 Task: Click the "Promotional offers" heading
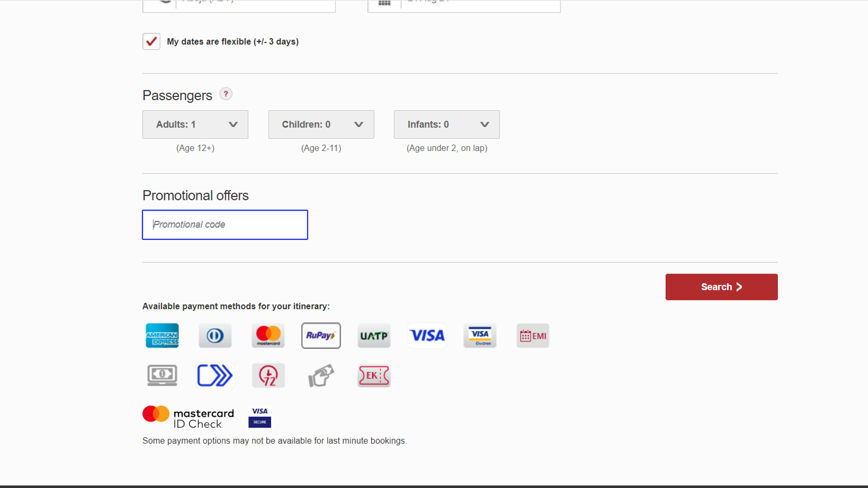(x=196, y=195)
